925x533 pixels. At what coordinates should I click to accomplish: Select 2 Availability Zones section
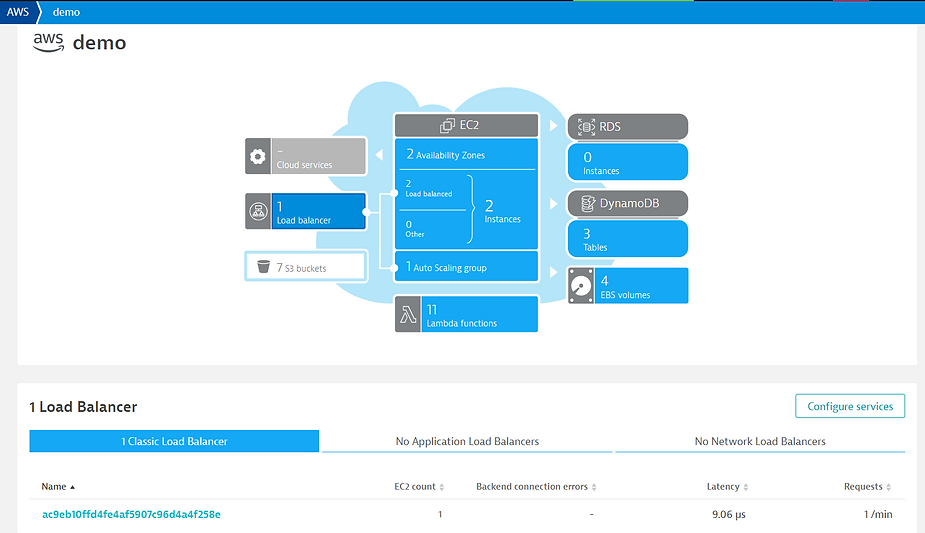[x=467, y=154]
